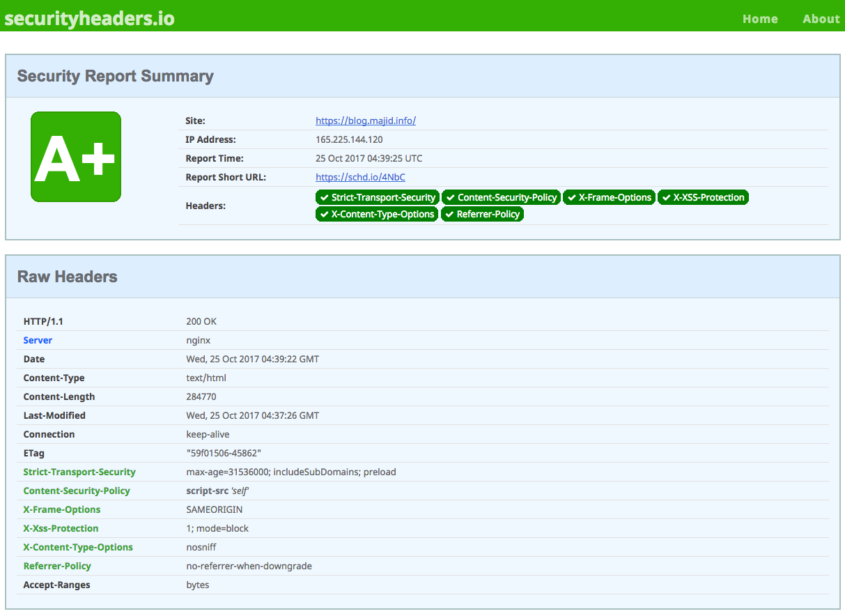The image size is (845, 616).
Task: Click the X-Frame-Options raw header link
Action: click(62, 509)
